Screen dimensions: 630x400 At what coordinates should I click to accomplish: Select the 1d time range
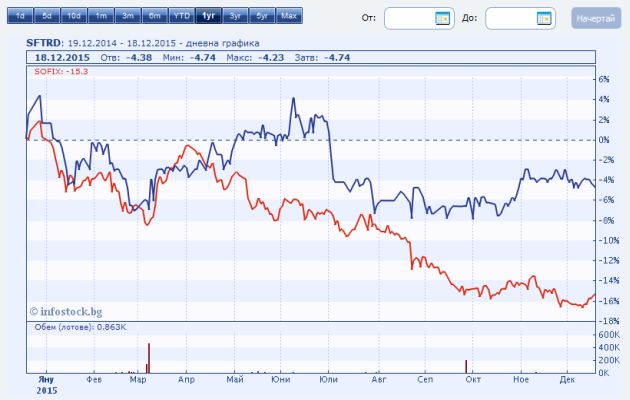tap(20, 16)
